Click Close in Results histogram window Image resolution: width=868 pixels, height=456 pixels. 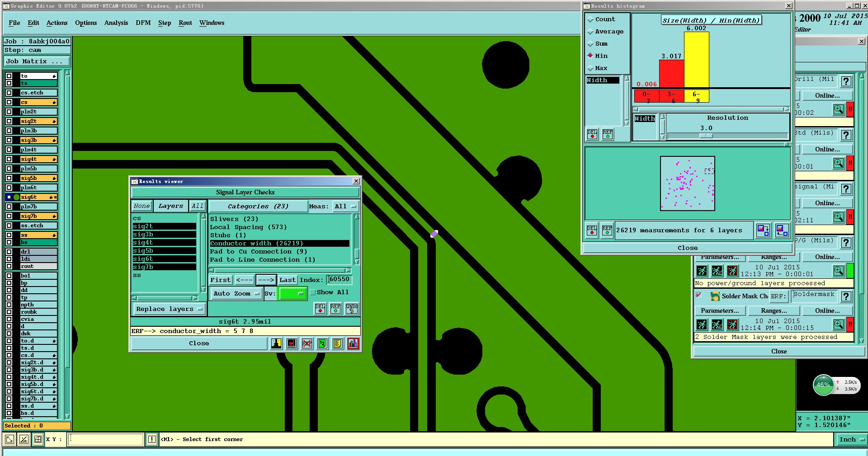pos(688,248)
